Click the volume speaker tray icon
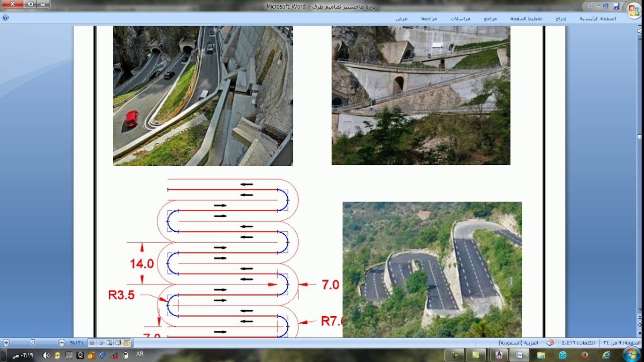Viewport: 644px width, 362px height. click(46, 355)
